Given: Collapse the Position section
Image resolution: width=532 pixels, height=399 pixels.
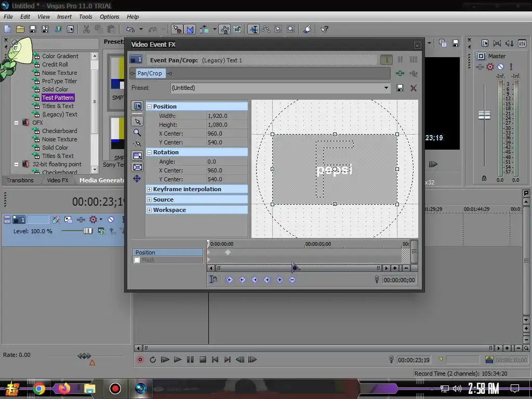Looking at the screenshot, I should point(149,107).
